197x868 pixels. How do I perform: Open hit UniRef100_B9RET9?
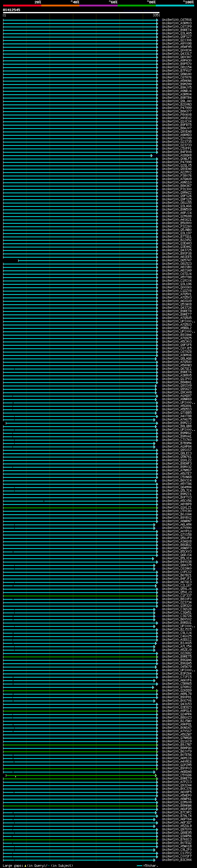coord(177,778)
